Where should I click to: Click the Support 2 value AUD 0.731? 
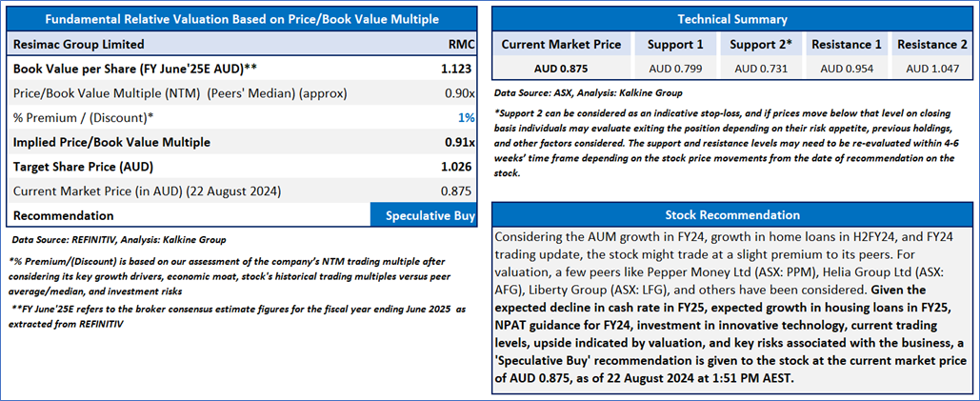click(x=759, y=68)
